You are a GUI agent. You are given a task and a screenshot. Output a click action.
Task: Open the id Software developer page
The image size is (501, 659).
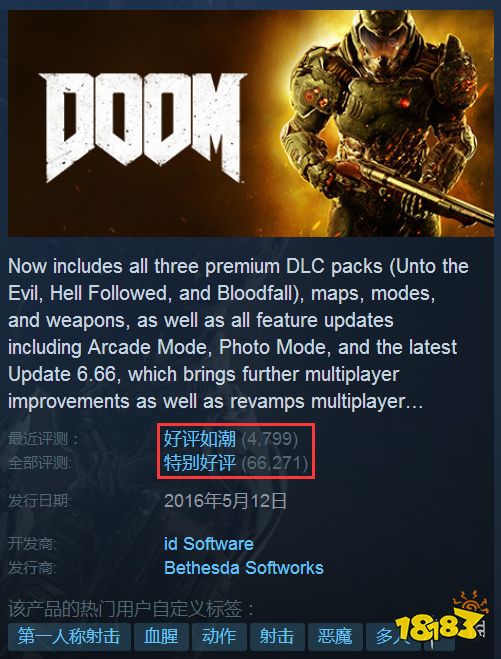(208, 543)
